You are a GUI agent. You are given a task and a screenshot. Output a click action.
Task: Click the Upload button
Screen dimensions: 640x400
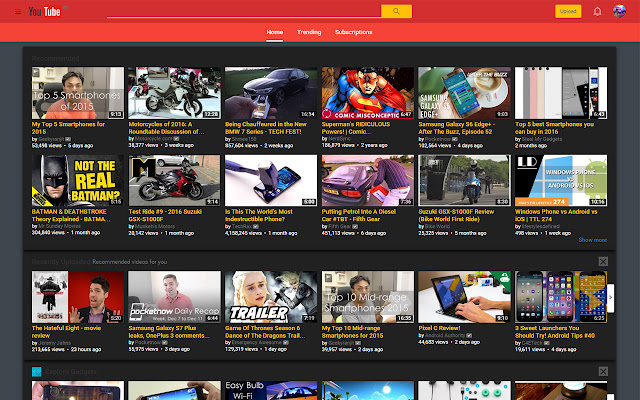click(x=568, y=11)
